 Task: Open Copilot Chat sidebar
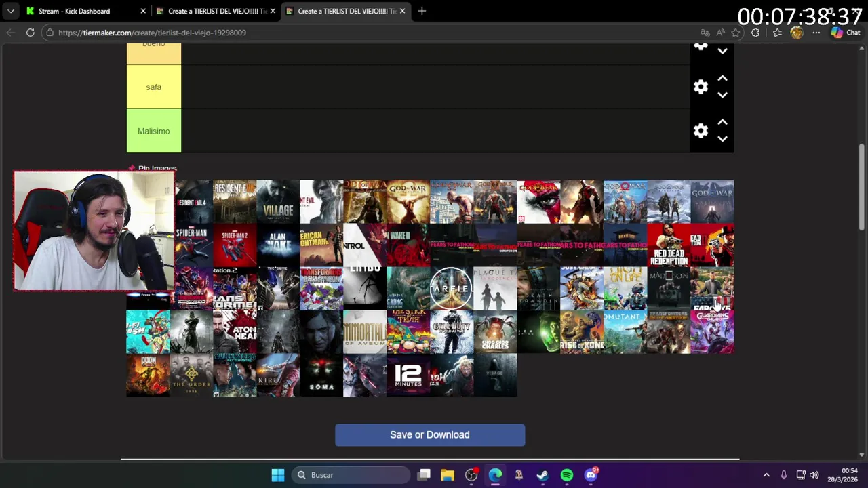point(846,33)
